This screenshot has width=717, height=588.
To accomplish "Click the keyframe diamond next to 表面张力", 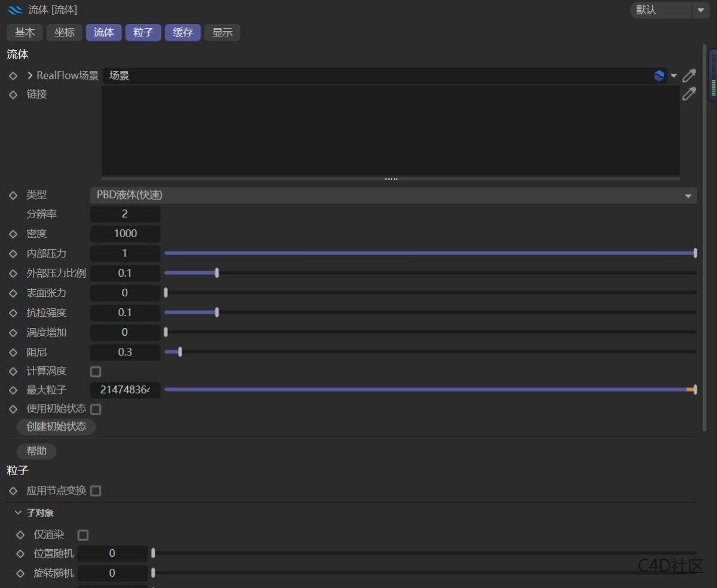I will (13, 293).
